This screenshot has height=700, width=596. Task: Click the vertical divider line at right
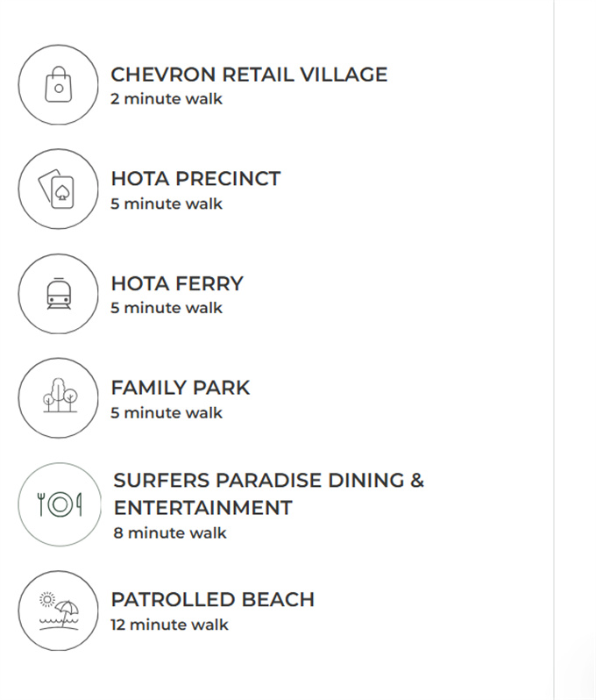[x=554, y=350]
